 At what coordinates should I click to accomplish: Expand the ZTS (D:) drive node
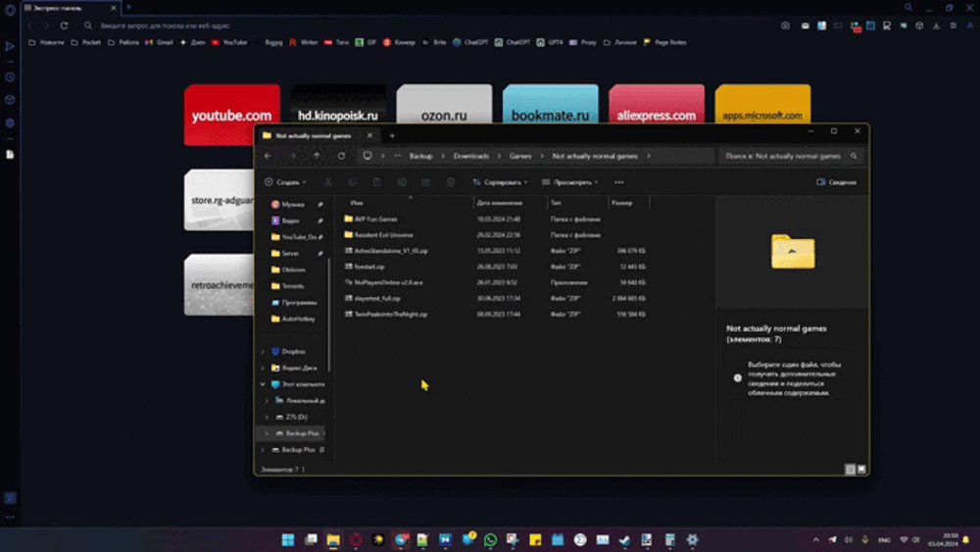point(267,417)
